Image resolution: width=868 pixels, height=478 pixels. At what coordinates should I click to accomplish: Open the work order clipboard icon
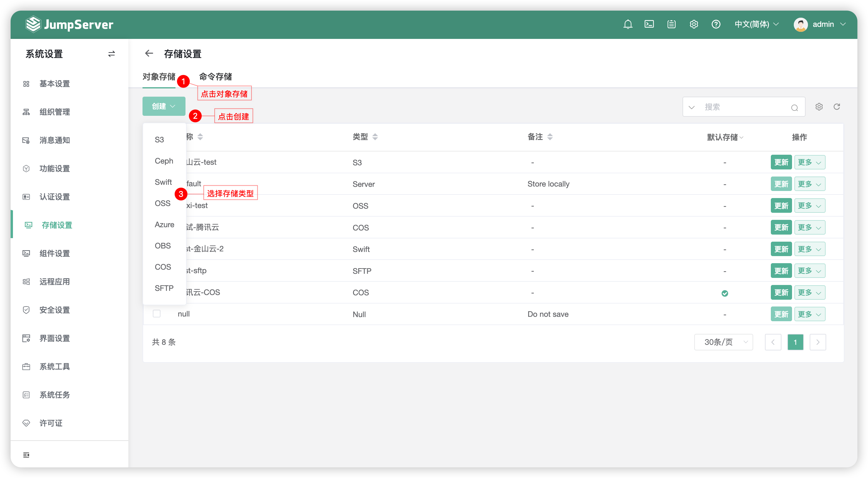coord(671,24)
